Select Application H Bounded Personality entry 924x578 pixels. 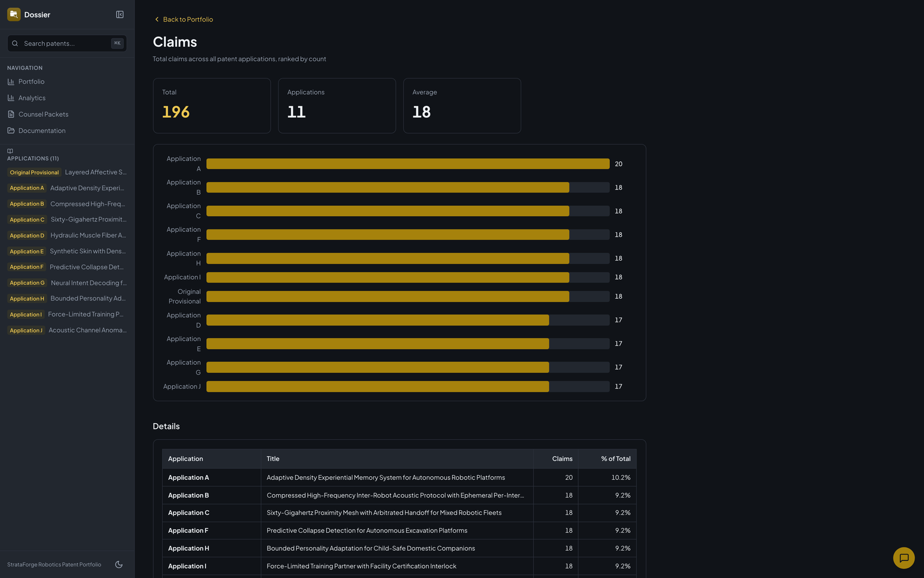click(x=67, y=299)
